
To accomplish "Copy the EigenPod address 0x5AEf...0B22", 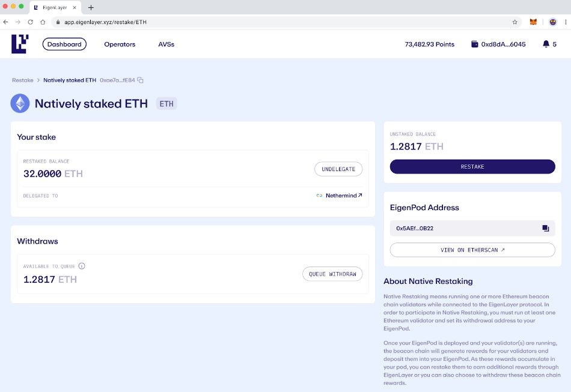I will (x=545, y=228).
